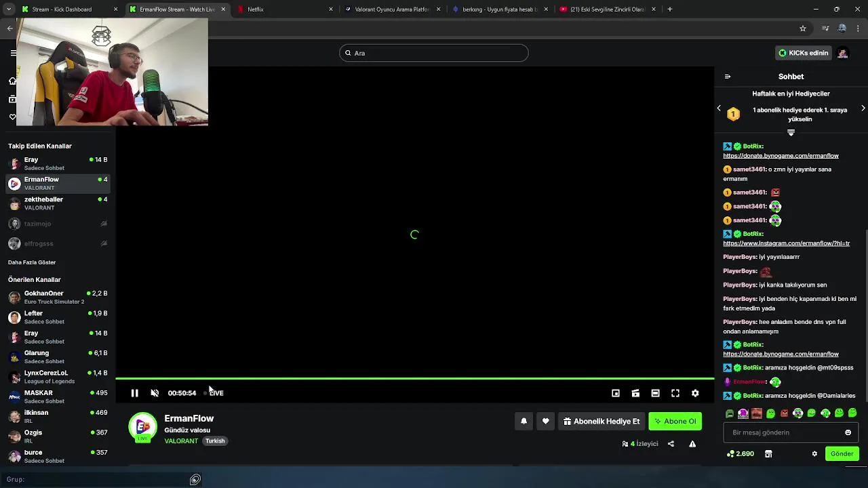
Task: Collapse the gift leaderboard banner
Action: pos(791,133)
